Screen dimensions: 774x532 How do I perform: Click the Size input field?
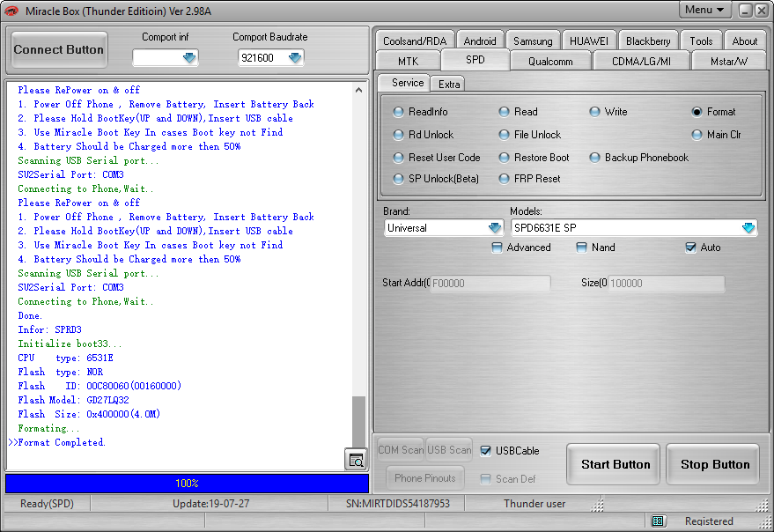point(667,283)
